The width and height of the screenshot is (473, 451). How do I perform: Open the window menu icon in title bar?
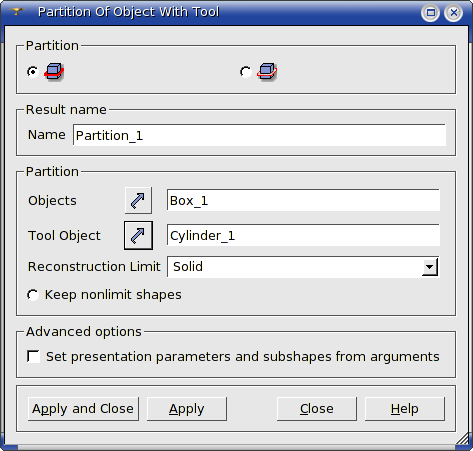pos(16,12)
